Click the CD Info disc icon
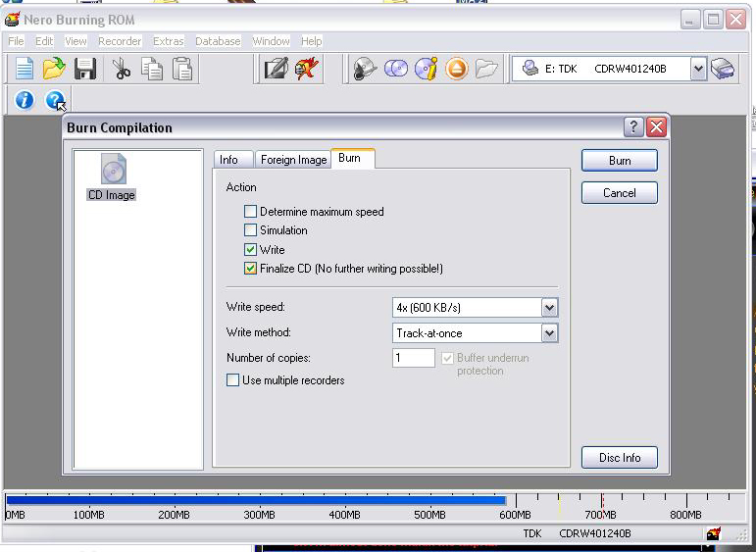 pos(427,69)
